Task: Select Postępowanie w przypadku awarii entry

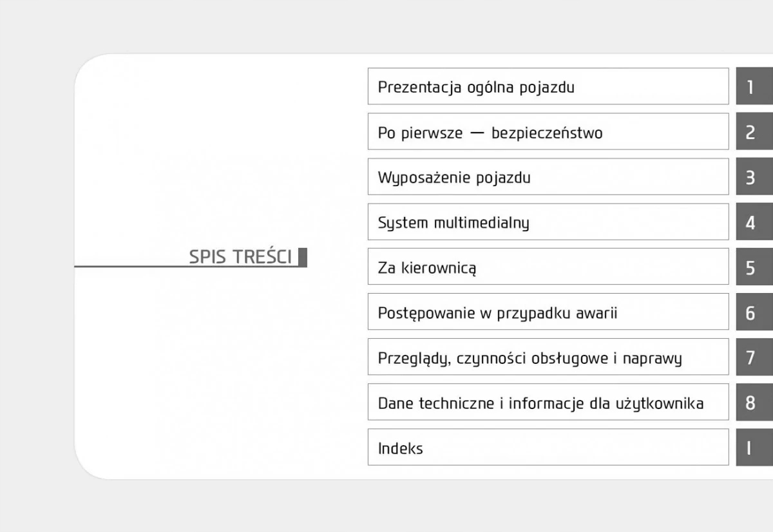Action: (548, 312)
